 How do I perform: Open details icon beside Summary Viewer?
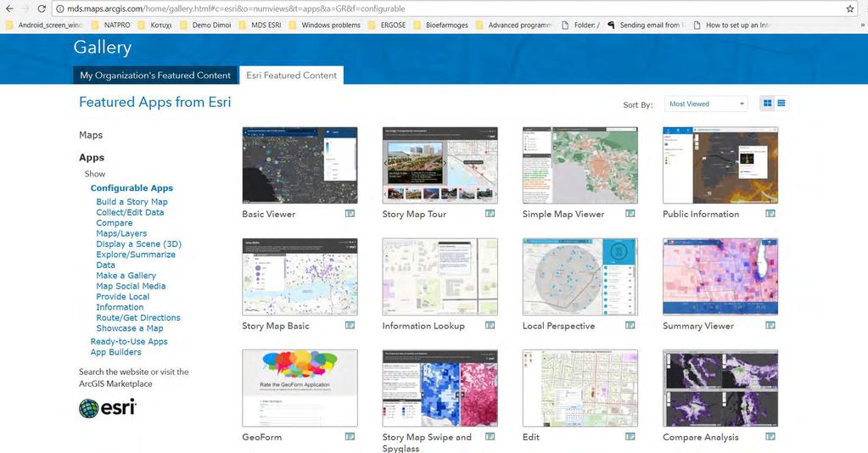[770, 325]
